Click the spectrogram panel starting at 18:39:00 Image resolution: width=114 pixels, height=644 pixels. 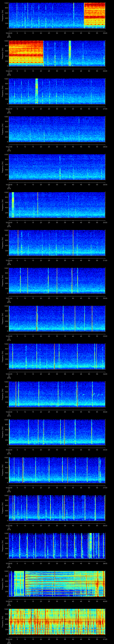point(57,584)
